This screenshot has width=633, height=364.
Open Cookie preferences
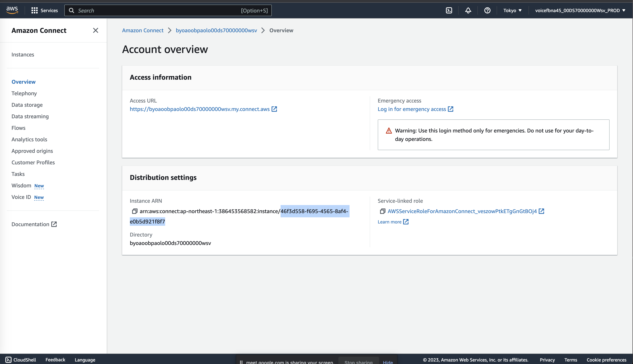[606, 360]
